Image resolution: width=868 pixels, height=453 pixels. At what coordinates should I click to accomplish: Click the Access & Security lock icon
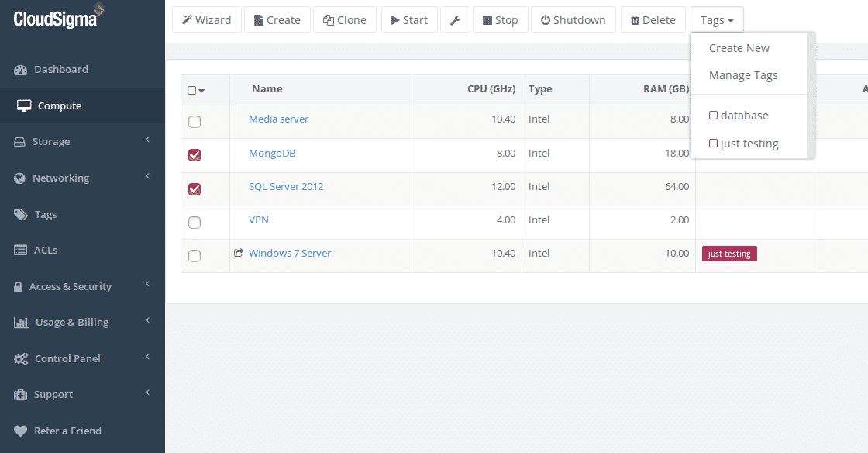click(x=19, y=287)
